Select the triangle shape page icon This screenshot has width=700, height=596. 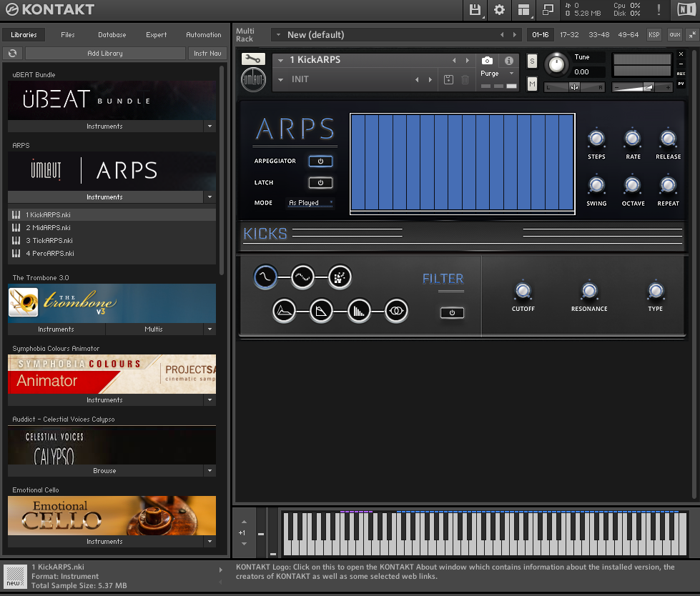tap(322, 310)
